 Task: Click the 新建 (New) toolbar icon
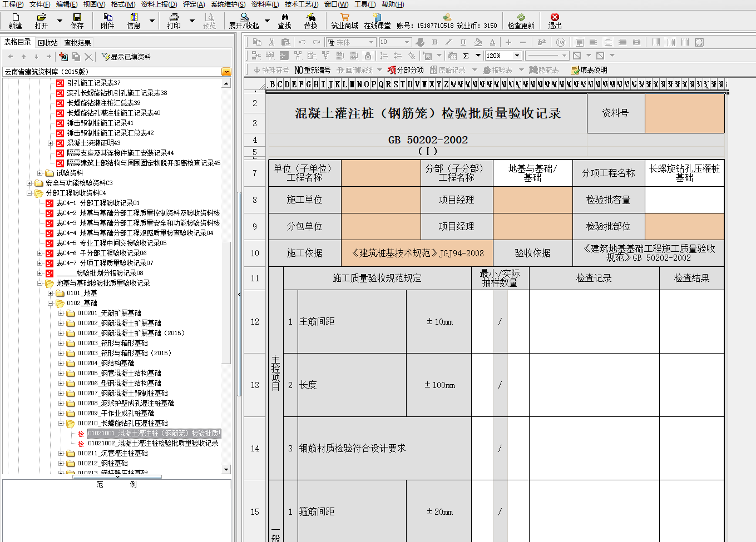click(16, 21)
